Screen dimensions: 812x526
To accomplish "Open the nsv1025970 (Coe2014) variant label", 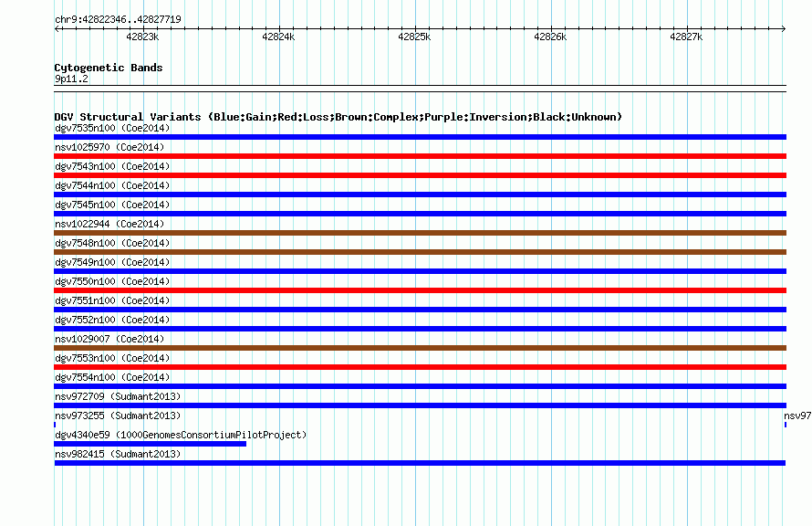I will point(109,147).
